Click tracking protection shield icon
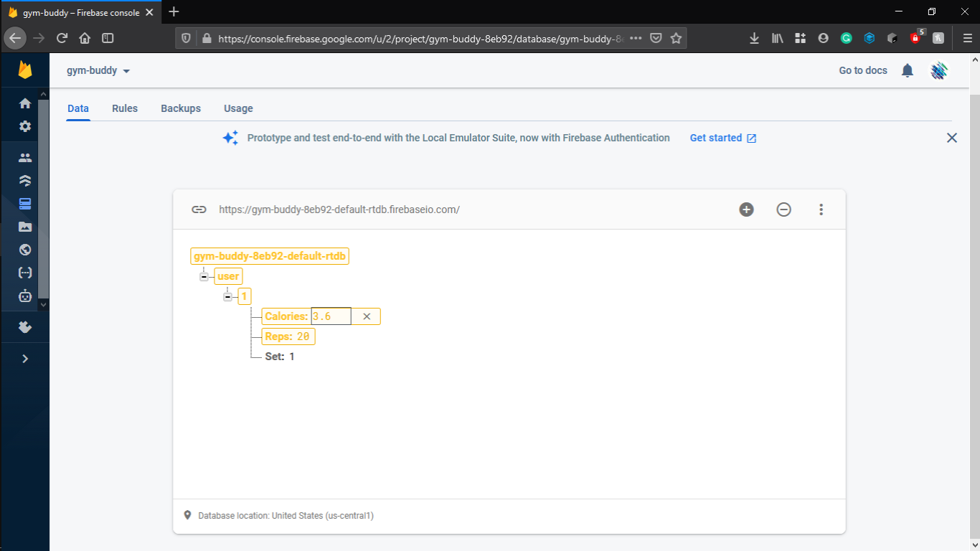This screenshot has height=551, width=980. click(x=186, y=39)
